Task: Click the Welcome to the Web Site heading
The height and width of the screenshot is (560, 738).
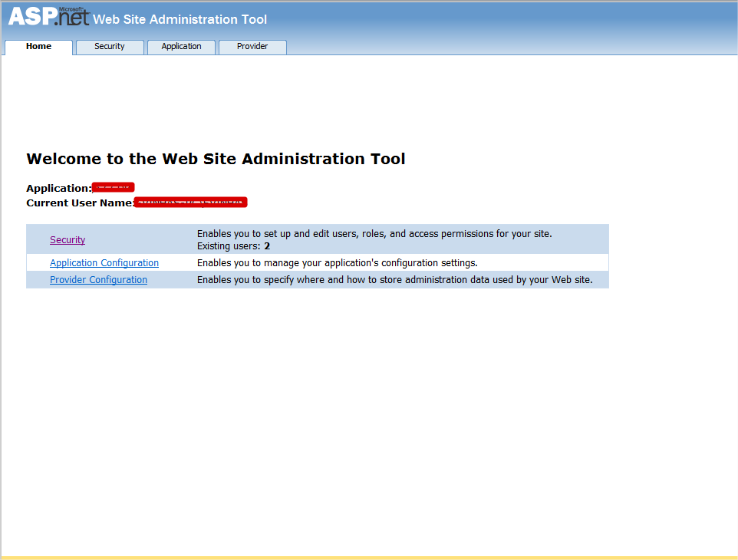Action: click(x=216, y=159)
